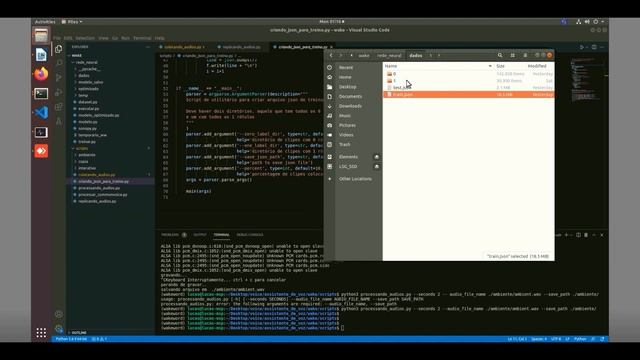Image resolution: width=640 pixels, height=360 pixels.
Task: Open the Terminal menu in VS Code menu bar
Action: pyautogui.click(x=142, y=38)
